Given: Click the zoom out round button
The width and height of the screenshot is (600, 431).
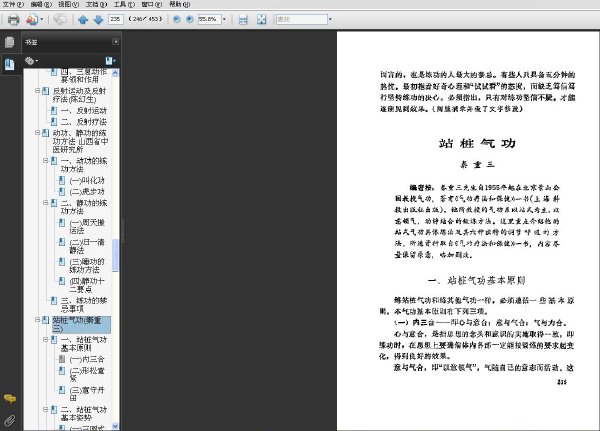Looking at the screenshot, I should pyautogui.click(x=176, y=19).
